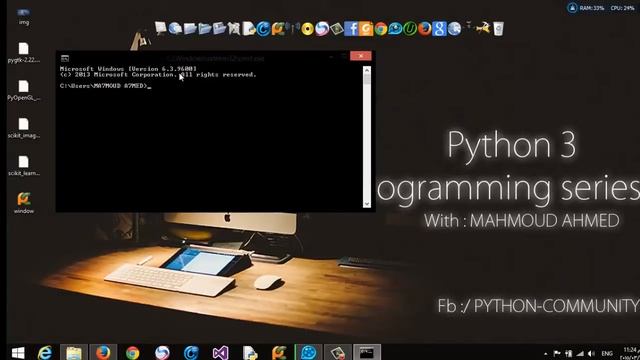The height and width of the screenshot is (360, 640).
Task: Open the blue C icon in the top dock
Action: click(x=263, y=29)
